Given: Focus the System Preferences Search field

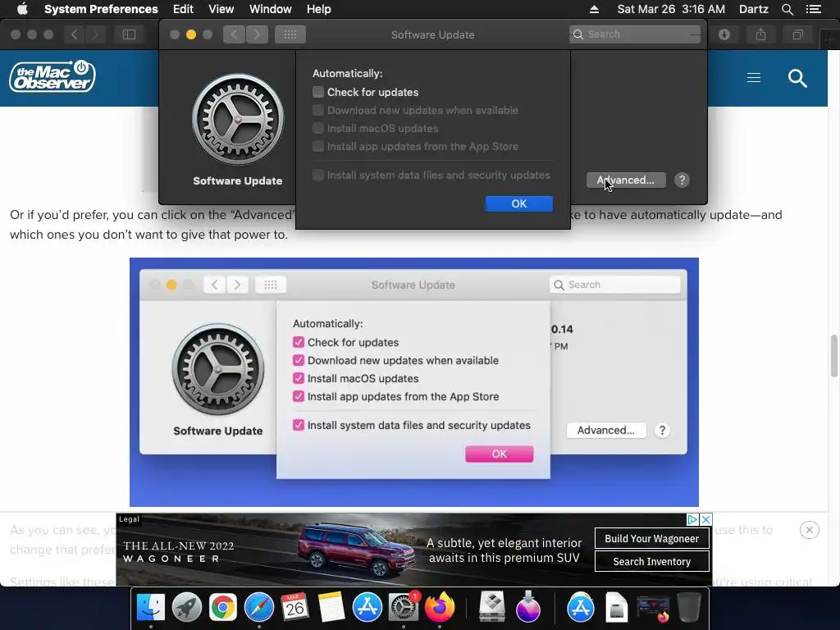Looking at the screenshot, I should tap(635, 34).
